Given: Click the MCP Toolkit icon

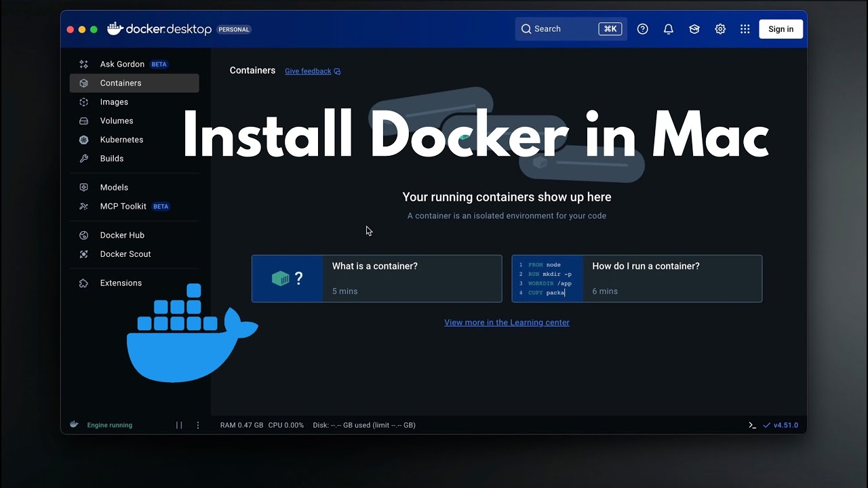Looking at the screenshot, I should [83, 207].
